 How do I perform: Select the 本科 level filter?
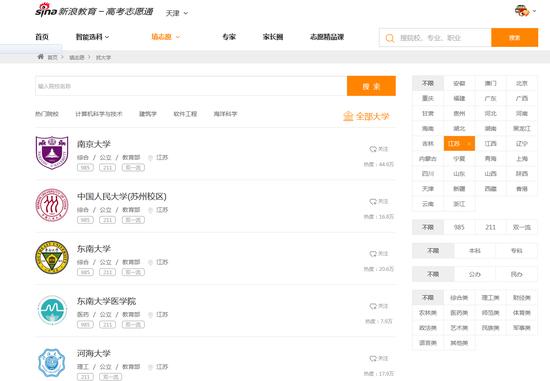coord(475,251)
